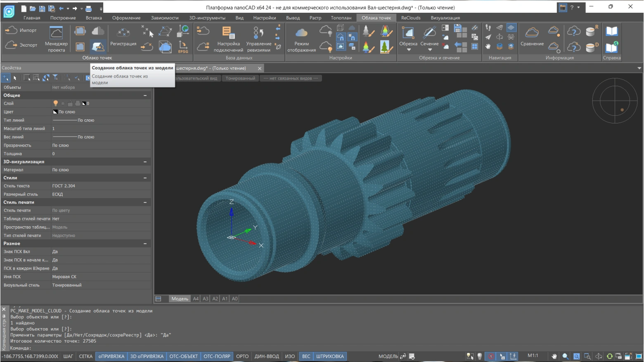
Task: Switch to the A3 layout tab
Action: pyautogui.click(x=205, y=299)
